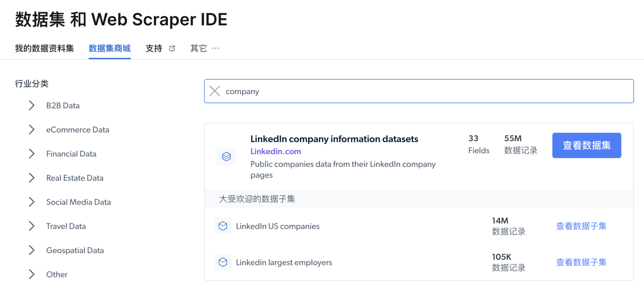Click the Linkedin largest employers cube icon

coord(223,262)
